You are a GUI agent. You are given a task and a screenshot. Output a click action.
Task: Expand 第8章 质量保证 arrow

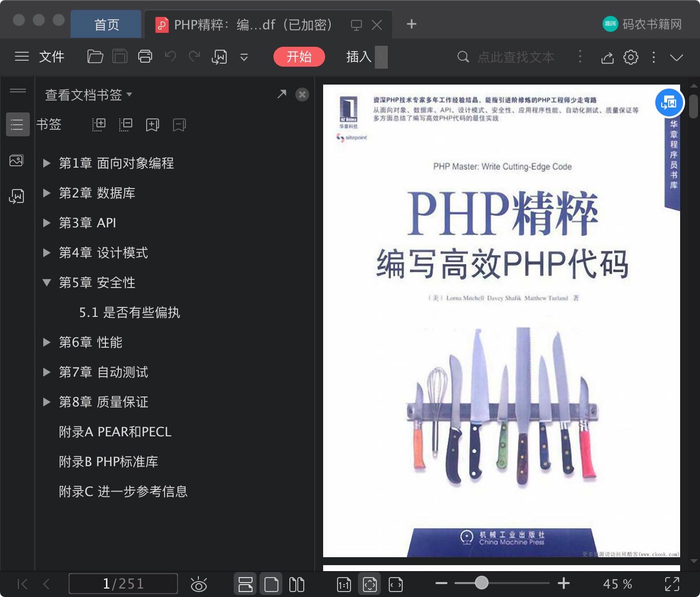pyautogui.click(x=47, y=402)
